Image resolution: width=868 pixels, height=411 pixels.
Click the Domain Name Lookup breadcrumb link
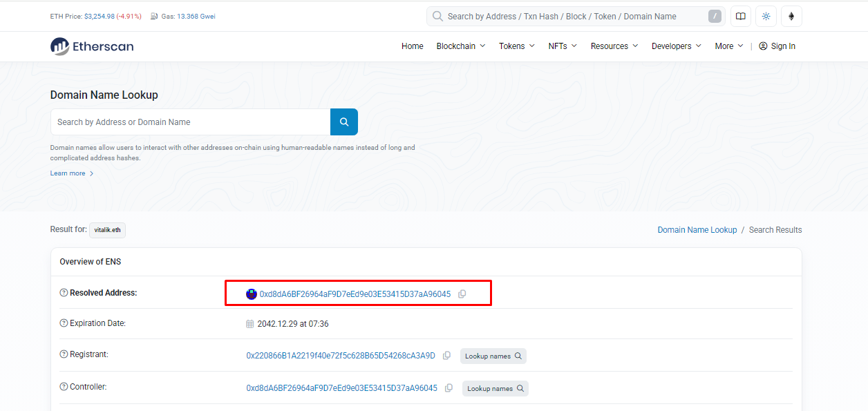pyautogui.click(x=697, y=230)
